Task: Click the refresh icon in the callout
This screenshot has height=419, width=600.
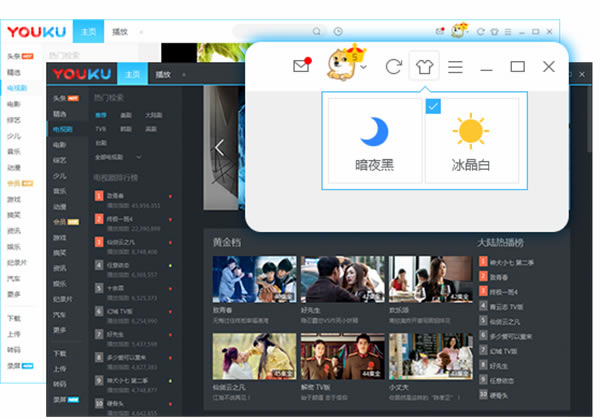Action: coord(393,67)
